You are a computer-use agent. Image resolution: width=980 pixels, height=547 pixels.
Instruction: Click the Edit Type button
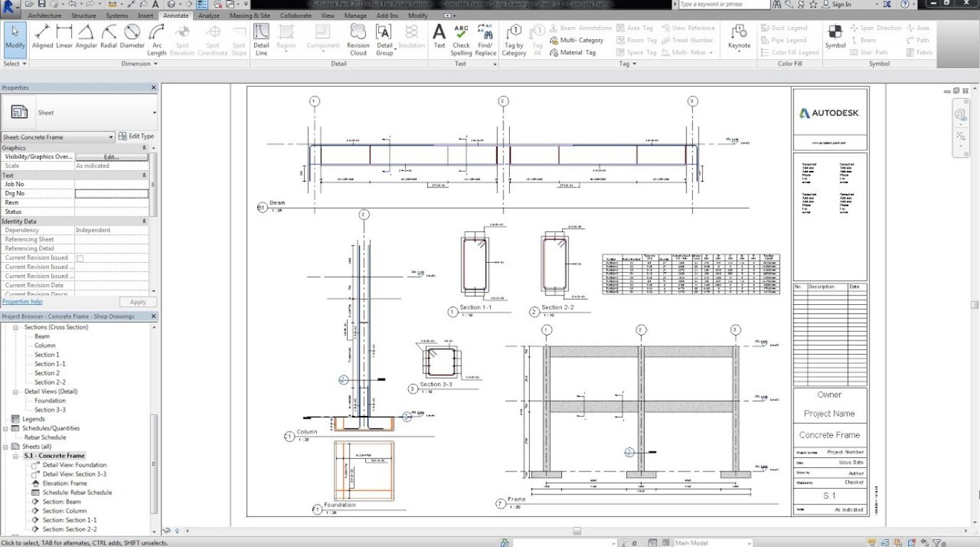[136, 136]
